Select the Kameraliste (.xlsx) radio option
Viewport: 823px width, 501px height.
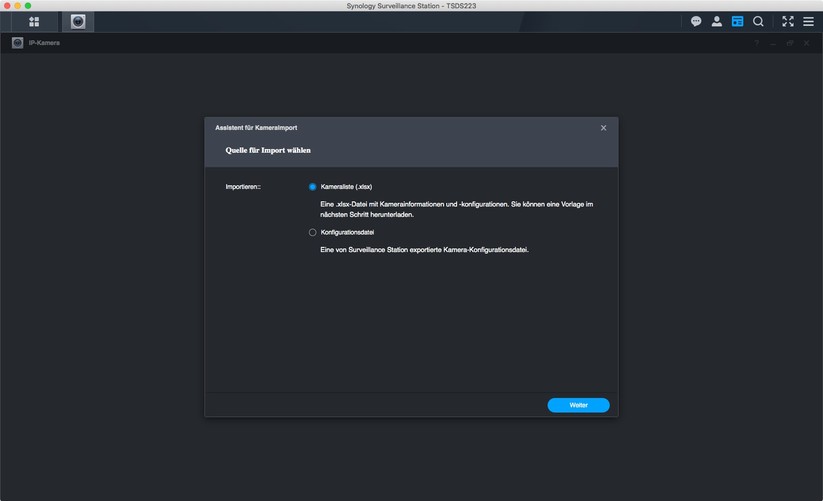click(312, 187)
